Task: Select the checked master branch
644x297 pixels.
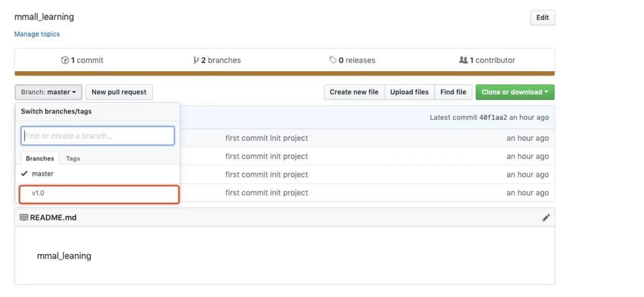Action: 43,174
